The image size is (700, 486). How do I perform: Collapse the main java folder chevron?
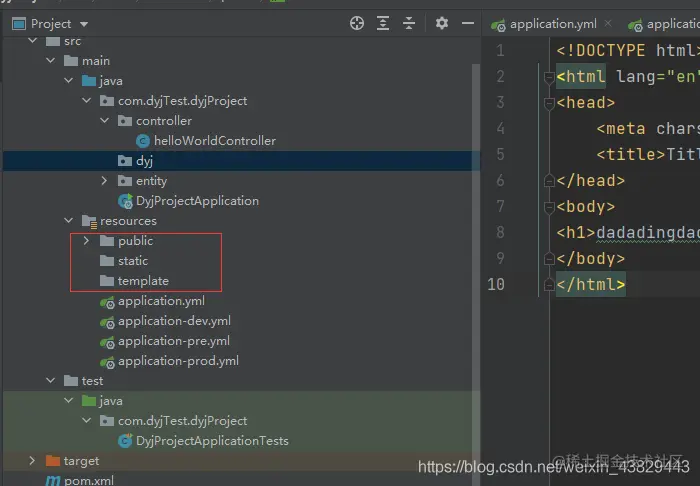68,80
